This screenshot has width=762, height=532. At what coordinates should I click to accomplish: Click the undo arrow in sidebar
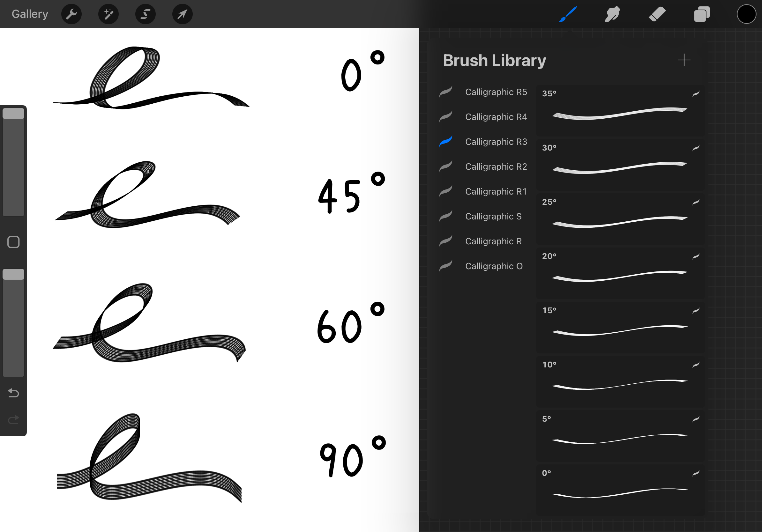pos(13,393)
